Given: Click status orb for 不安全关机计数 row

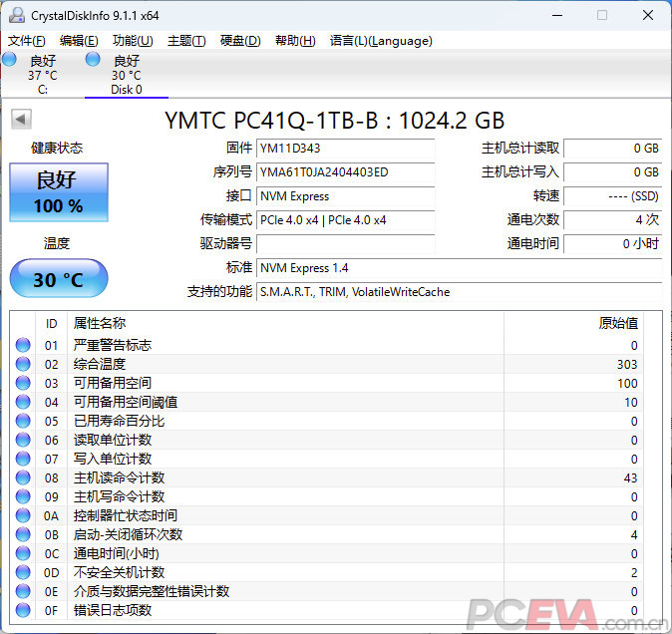Looking at the screenshot, I should coord(23,573).
